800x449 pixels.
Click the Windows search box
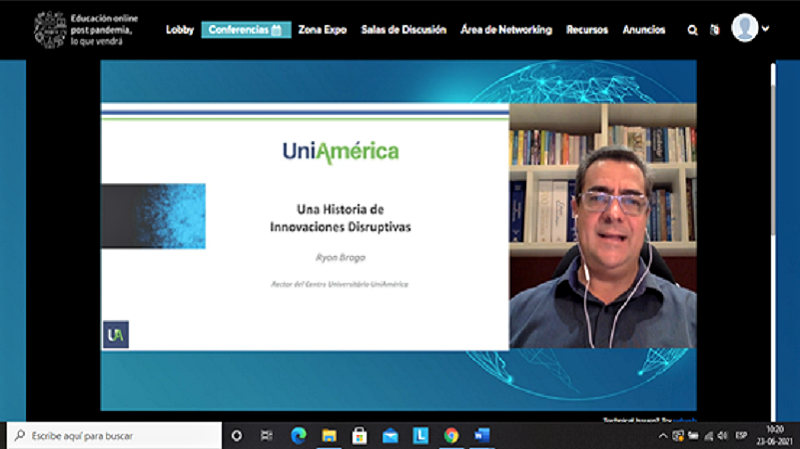click(114, 436)
